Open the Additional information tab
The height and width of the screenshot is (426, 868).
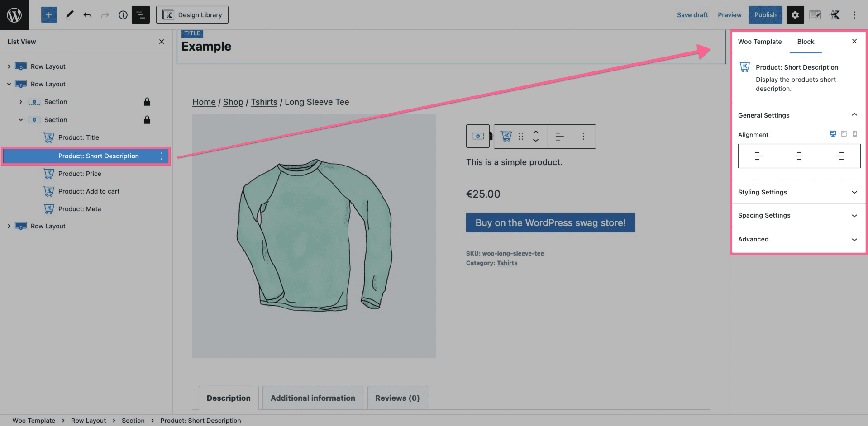tap(313, 398)
